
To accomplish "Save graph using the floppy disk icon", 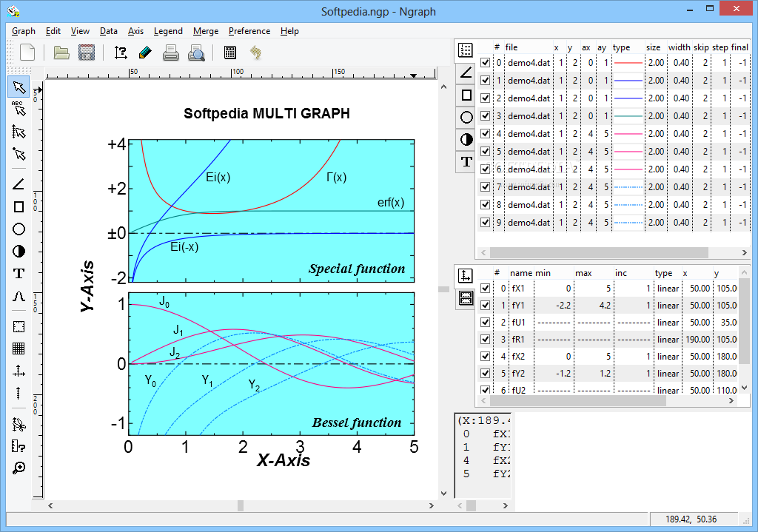I will coord(87,53).
